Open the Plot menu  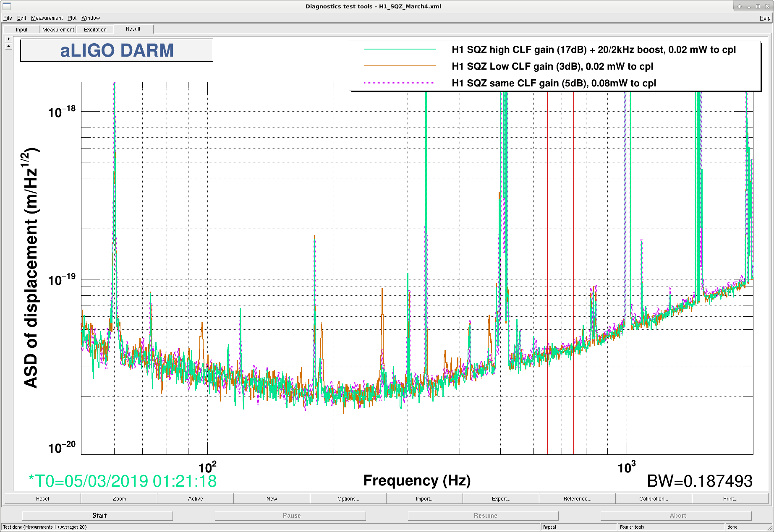(72, 18)
